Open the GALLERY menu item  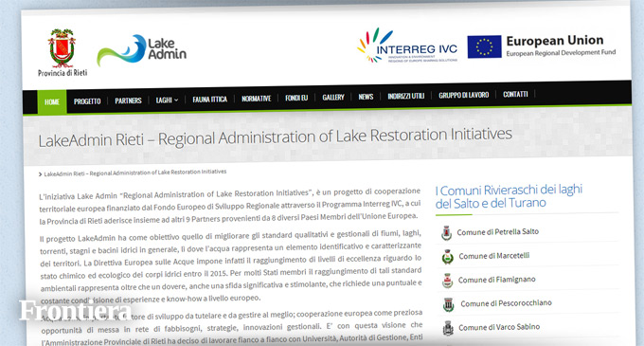333,97
